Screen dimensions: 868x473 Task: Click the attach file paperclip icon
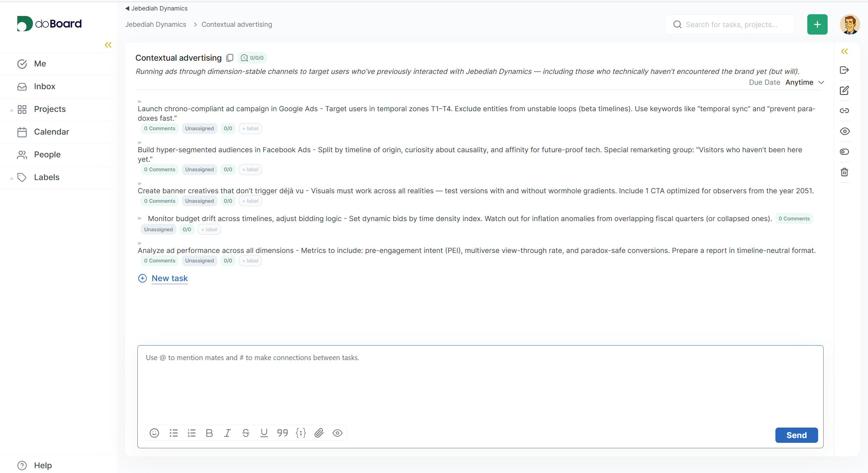click(319, 433)
